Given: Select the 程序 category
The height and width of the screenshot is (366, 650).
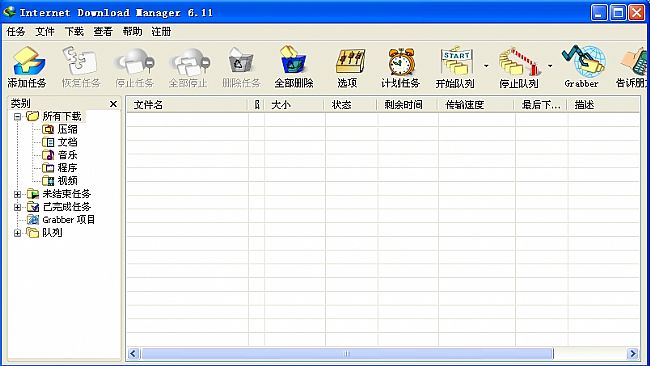Looking at the screenshot, I should [x=68, y=168].
